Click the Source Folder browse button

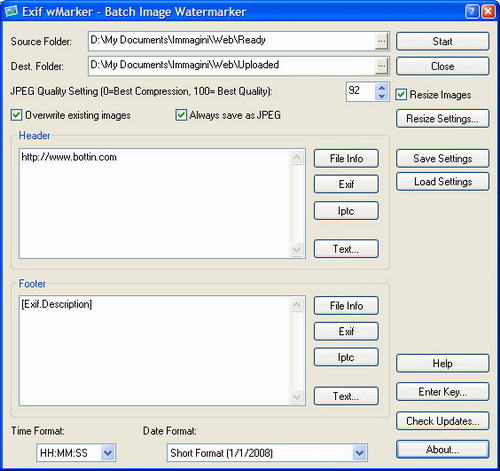[x=382, y=41]
